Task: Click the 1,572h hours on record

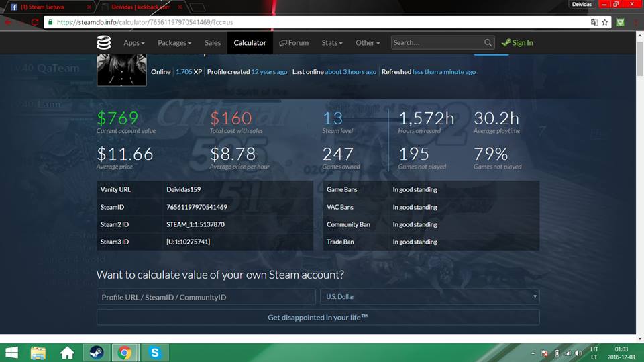Action: click(x=427, y=118)
